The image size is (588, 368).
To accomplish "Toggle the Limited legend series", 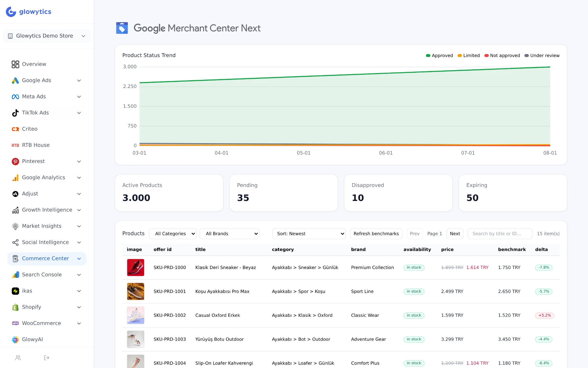I will point(469,55).
